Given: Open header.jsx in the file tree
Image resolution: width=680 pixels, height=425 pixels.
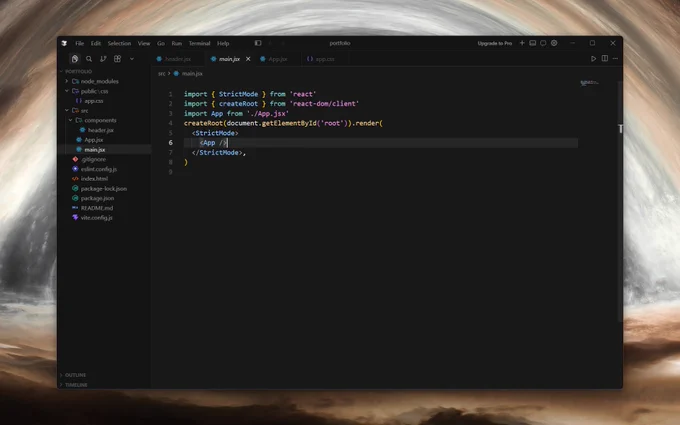Looking at the screenshot, I should [101, 130].
